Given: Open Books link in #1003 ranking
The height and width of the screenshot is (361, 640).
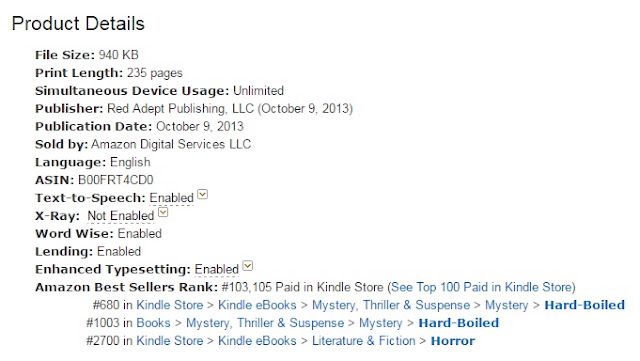Looking at the screenshot, I should (x=153, y=323).
